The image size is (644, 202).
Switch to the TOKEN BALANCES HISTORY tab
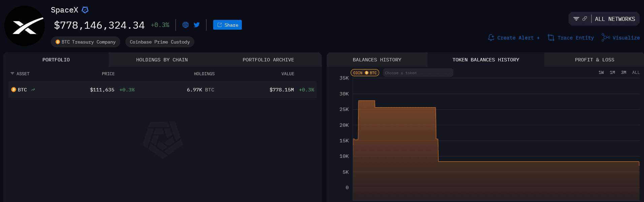(x=486, y=60)
